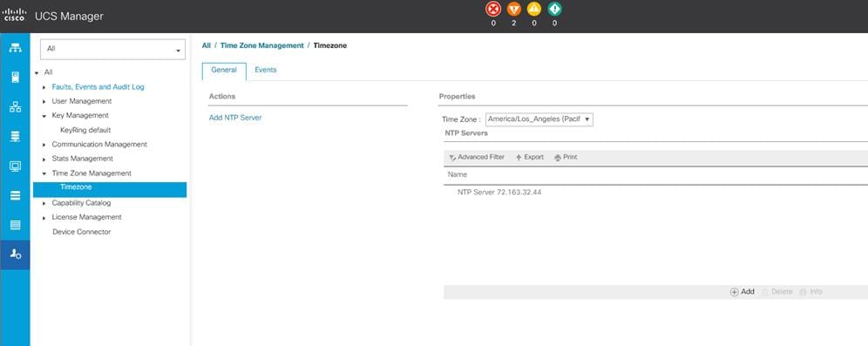This screenshot has width=868, height=346.
Task: Open the Storage tab icon in sidebar
Action: coord(15,195)
